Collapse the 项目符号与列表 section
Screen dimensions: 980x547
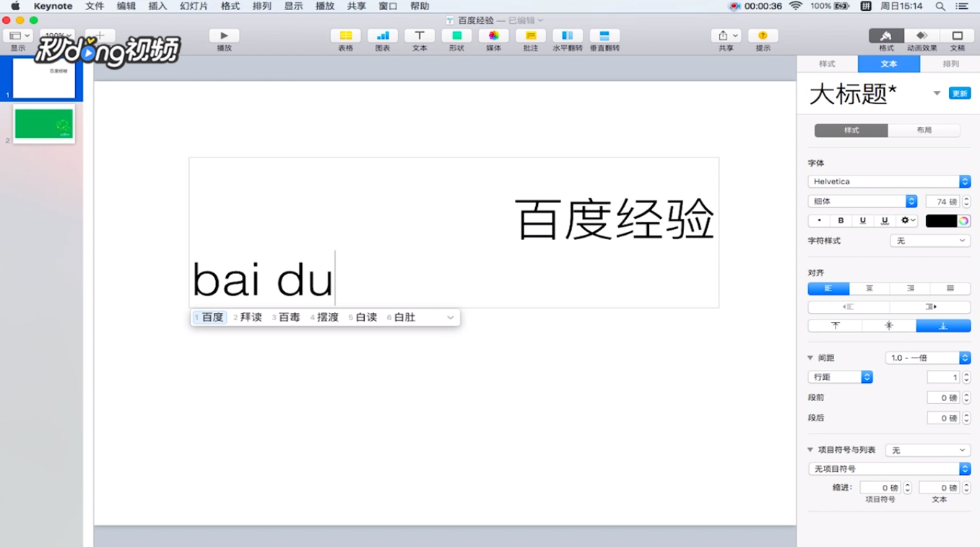click(810, 450)
